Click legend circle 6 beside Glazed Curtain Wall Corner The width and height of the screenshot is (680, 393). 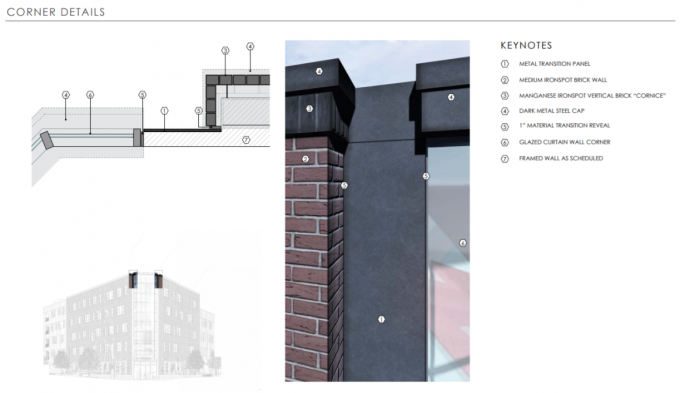click(504, 142)
